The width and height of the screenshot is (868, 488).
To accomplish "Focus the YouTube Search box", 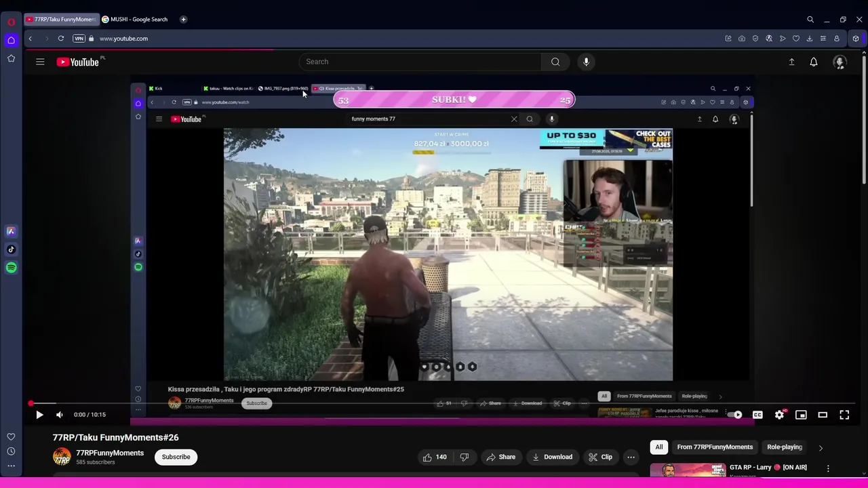I will [x=420, y=62].
